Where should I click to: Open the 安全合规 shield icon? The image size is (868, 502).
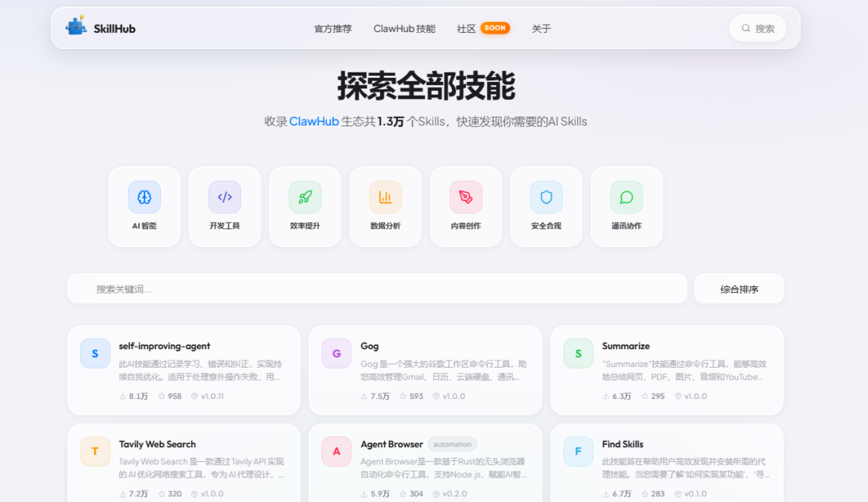pos(547,197)
